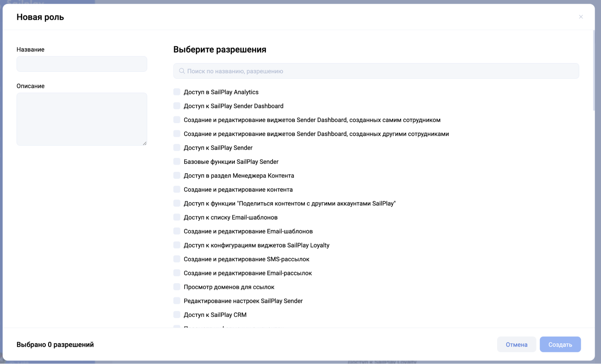Screen dimensions: 601x364
Task: Click the search magnifier icon
Action: (182, 71)
